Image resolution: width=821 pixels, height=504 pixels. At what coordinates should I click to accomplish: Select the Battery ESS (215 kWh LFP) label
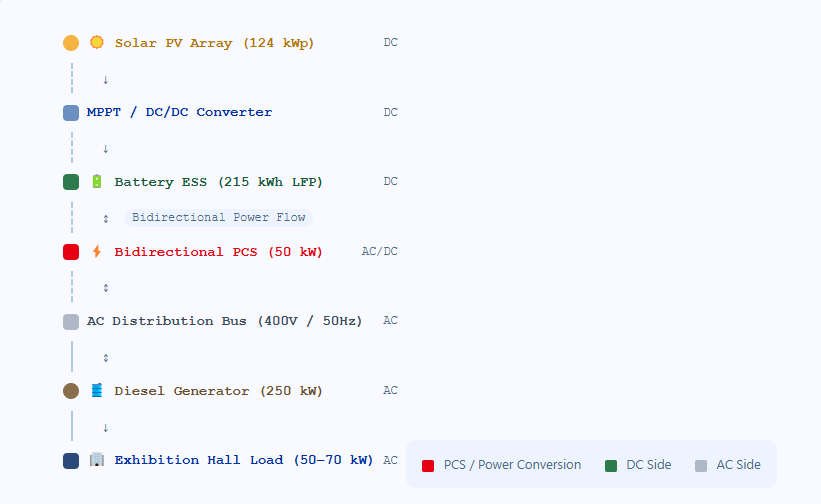click(x=218, y=182)
